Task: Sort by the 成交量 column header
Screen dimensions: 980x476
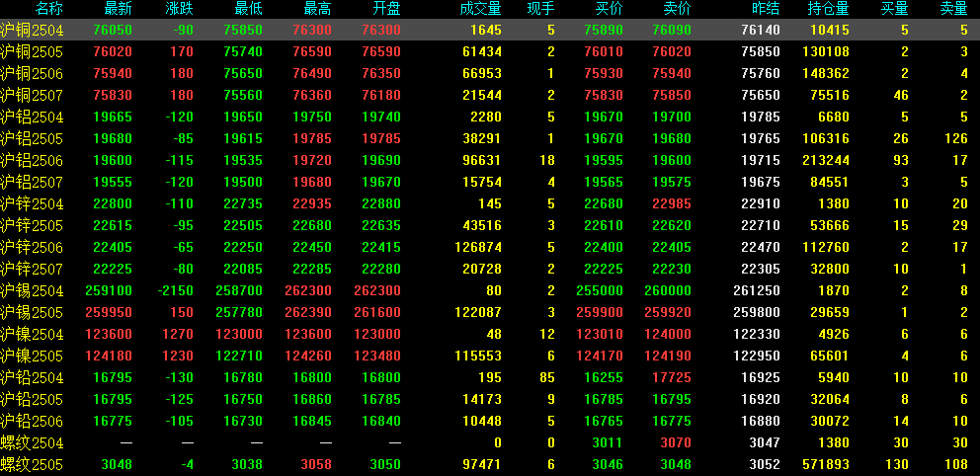Action: pos(480,8)
